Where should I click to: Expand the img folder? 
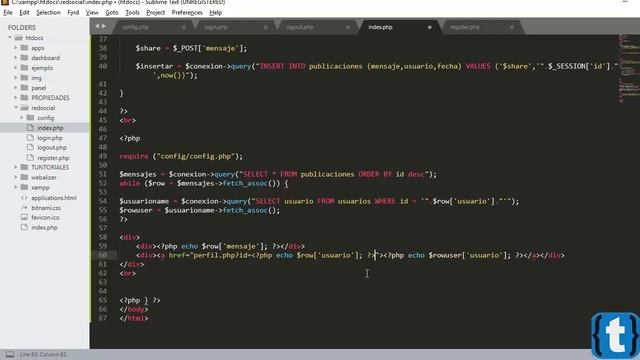(x=16, y=78)
